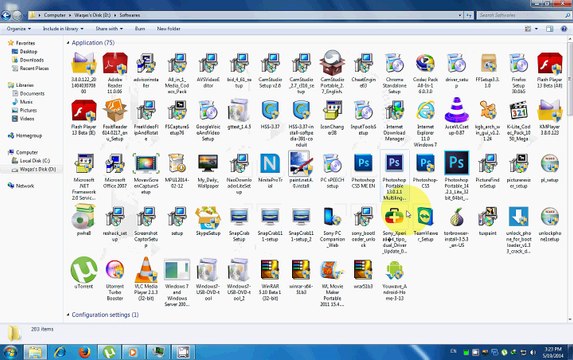Viewport: 573px width, 360px height.
Task: Select the AceVLCset VLC cone file
Action: pos(456,110)
